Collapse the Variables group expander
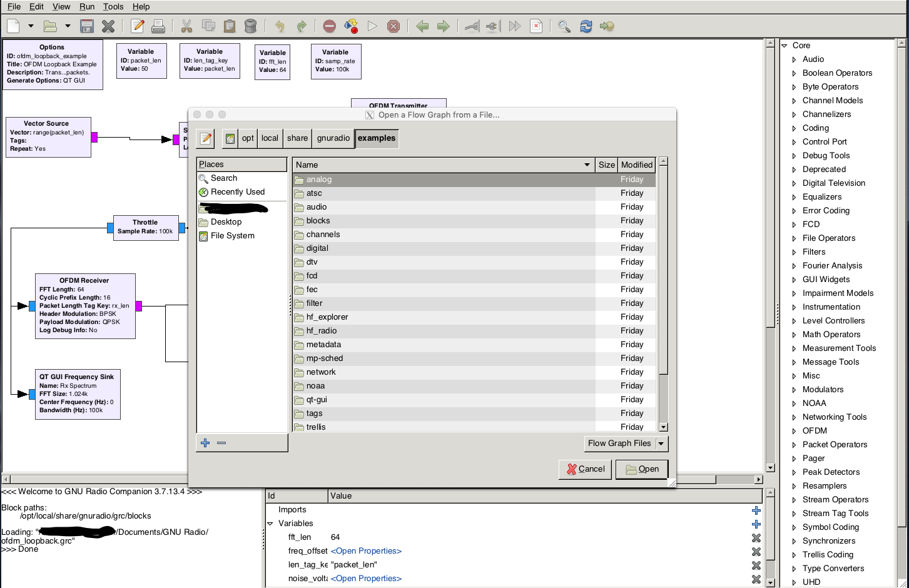 point(270,524)
